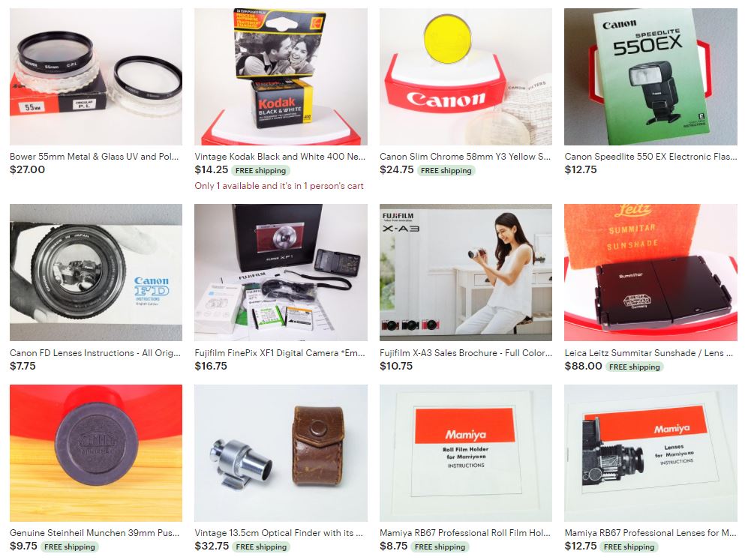This screenshot has width=745, height=560.
Task: Click the Fujifilm X-A3 Sales Brochure title
Action: 466,352
